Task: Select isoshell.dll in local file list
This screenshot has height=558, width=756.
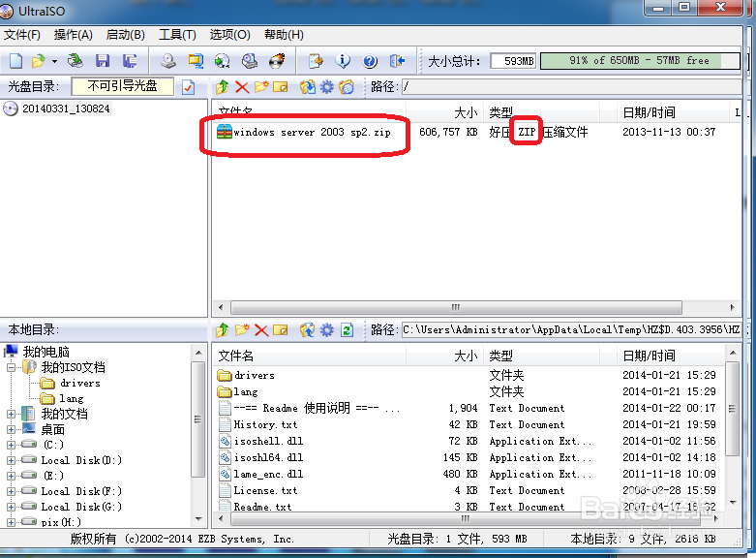Action: coord(268,441)
